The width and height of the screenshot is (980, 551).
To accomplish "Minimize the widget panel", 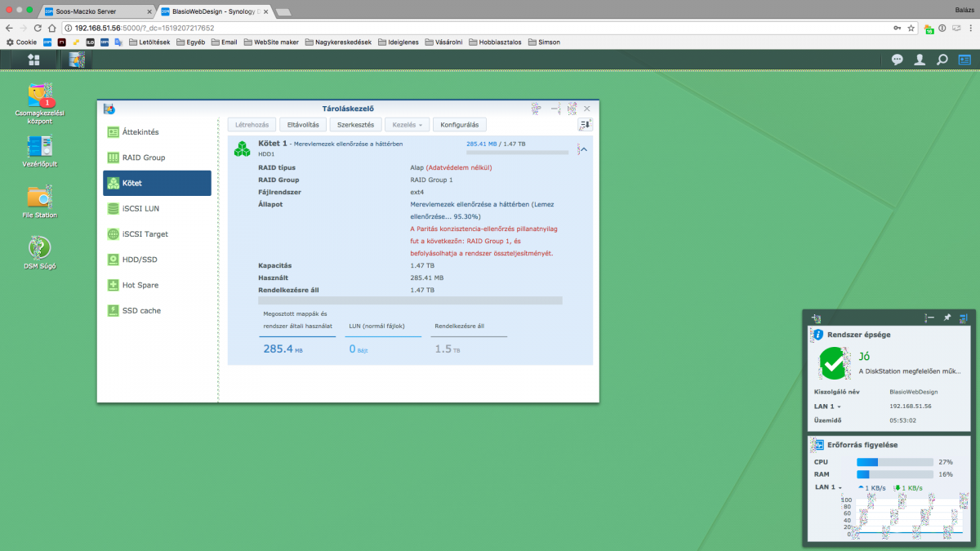I will coord(929,318).
